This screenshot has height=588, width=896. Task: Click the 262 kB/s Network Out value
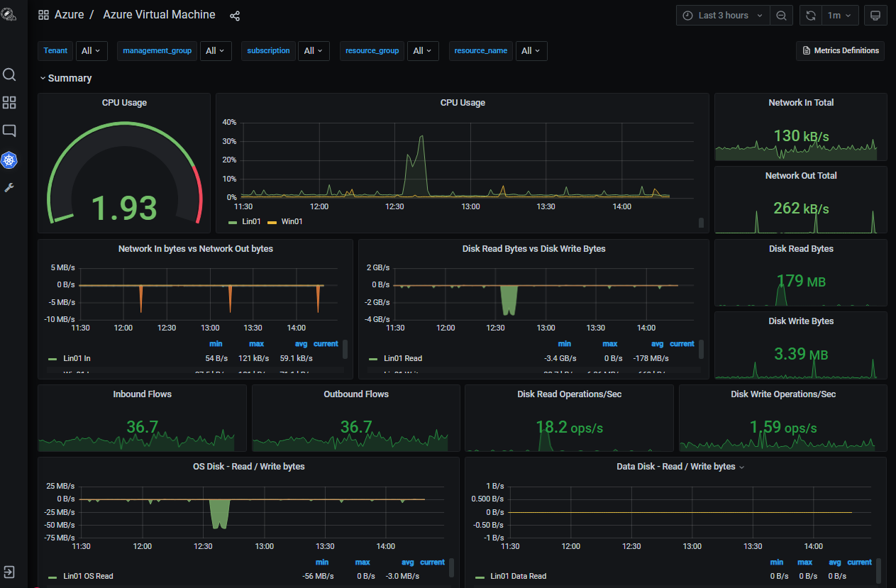pyautogui.click(x=801, y=208)
